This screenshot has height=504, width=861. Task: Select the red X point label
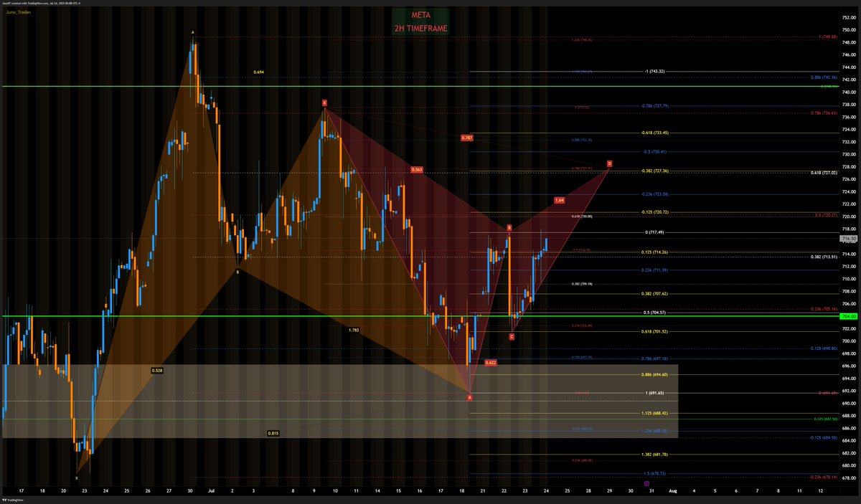pyautogui.click(x=324, y=103)
